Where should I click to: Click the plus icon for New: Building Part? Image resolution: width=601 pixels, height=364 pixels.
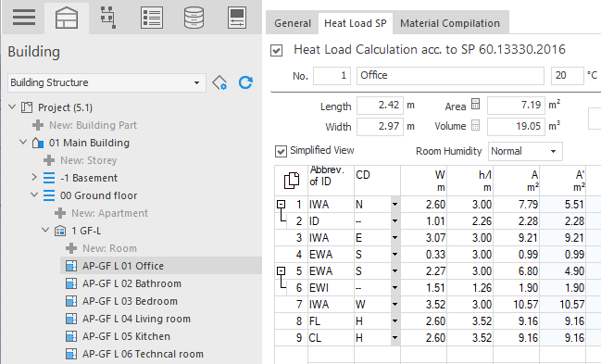[38, 125]
